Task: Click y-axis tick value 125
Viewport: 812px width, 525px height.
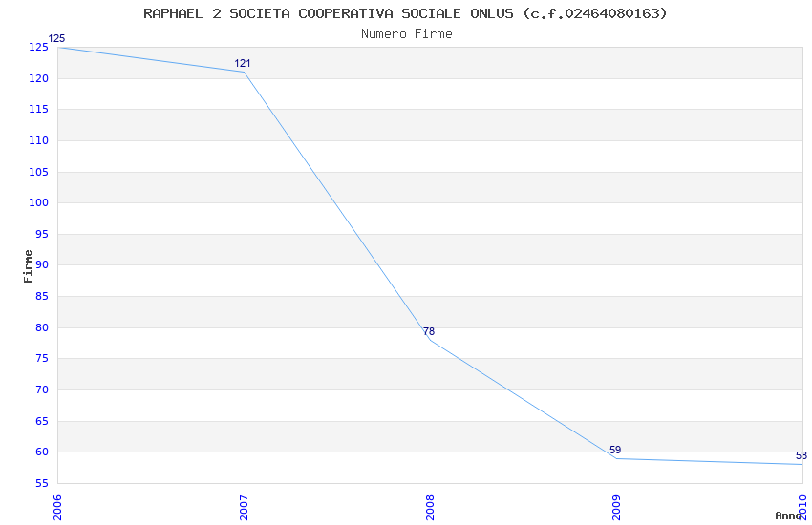Action: point(38,48)
